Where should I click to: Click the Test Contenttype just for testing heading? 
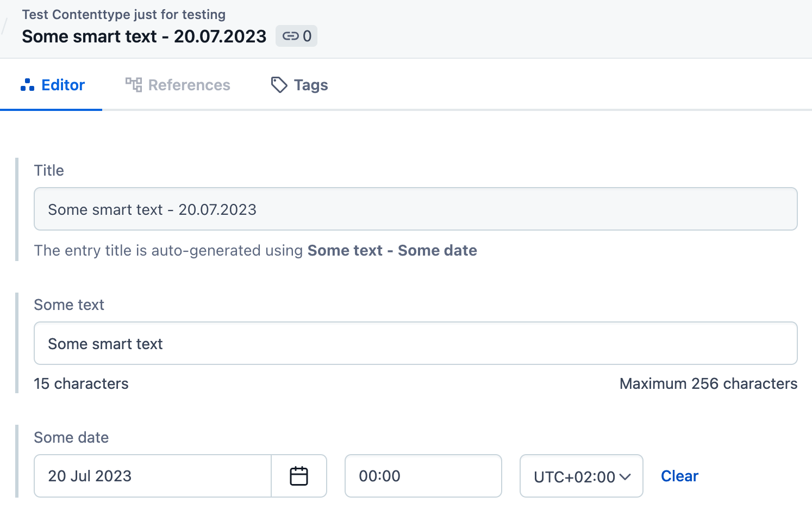(124, 15)
